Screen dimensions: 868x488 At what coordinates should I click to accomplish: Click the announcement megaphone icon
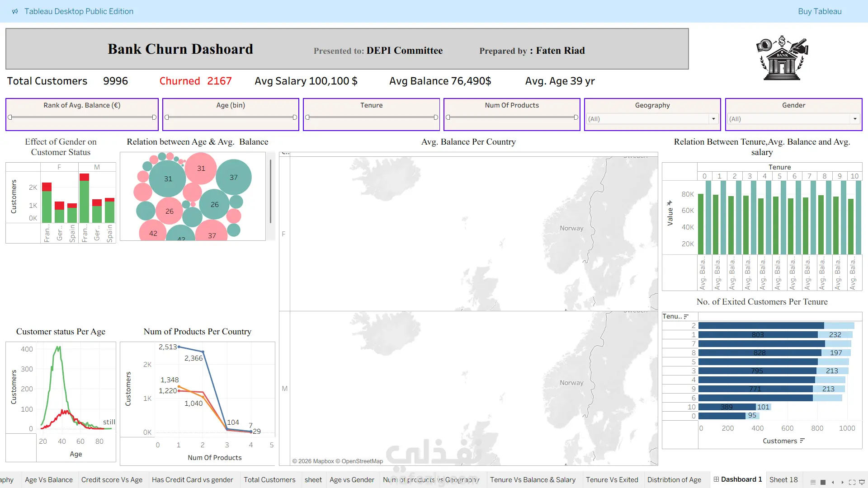tap(15, 11)
